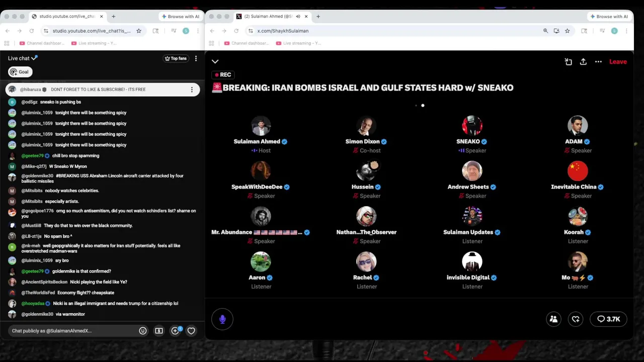644x362 pixels.
Task: Select the studio.youtube.com live chat tab
Action: click(67, 17)
